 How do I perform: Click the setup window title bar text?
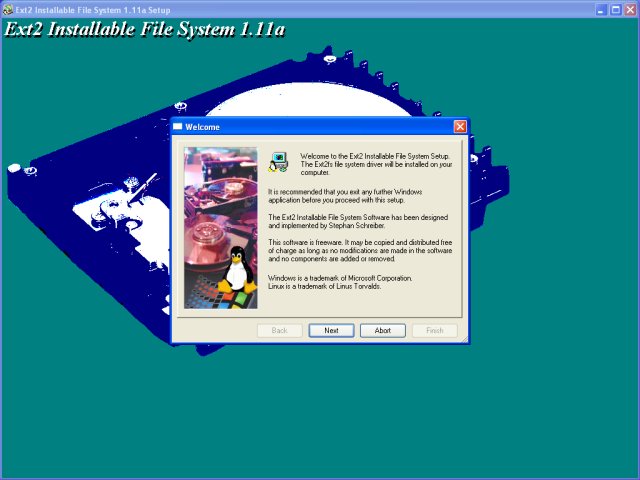[93, 10]
